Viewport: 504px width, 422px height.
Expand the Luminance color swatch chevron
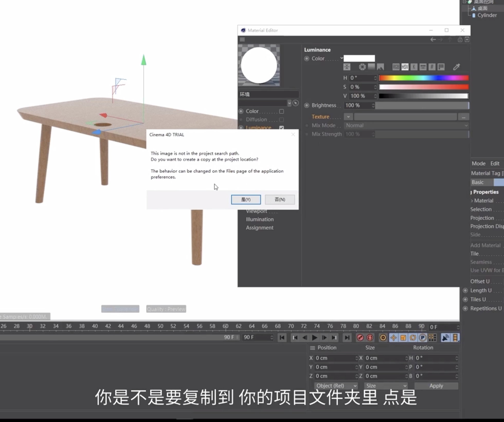341,58
